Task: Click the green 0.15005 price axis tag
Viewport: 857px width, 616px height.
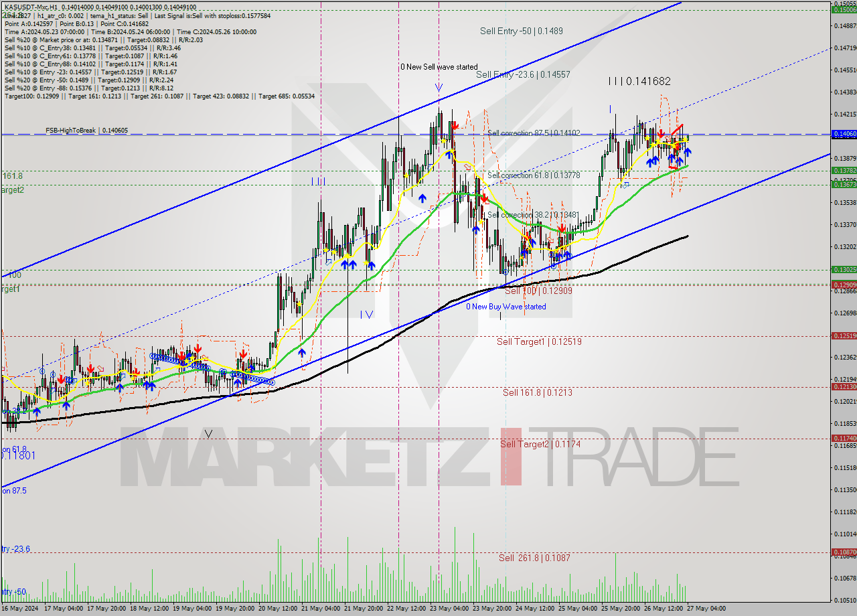Action: click(844, 9)
